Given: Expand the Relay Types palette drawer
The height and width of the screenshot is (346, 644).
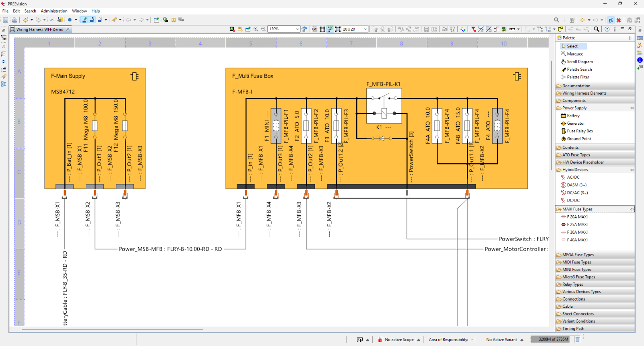Looking at the screenshot, I should point(595,284).
